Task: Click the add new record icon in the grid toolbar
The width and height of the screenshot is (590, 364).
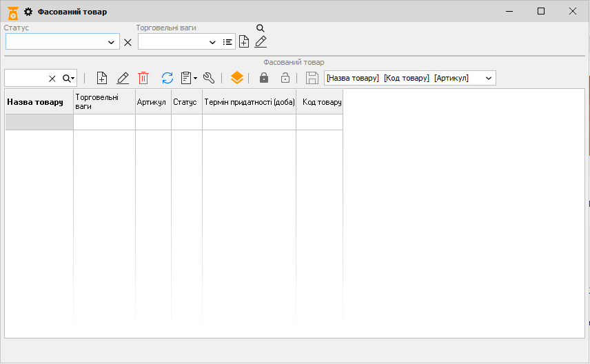Action: pos(102,78)
